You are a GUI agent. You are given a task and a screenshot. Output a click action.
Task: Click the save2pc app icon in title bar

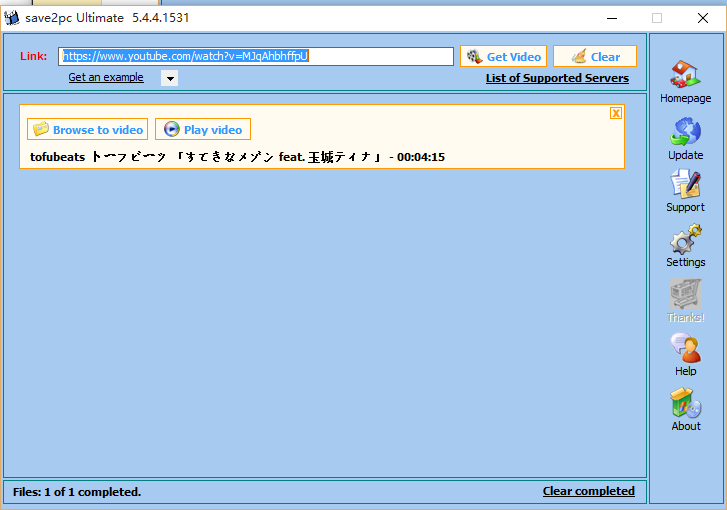coord(12,18)
